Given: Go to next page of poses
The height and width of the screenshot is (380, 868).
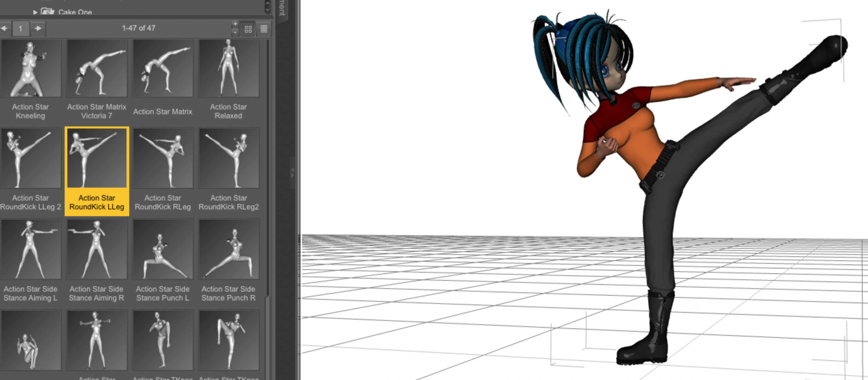Looking at the screenshot, I should (x=38, y=29).
